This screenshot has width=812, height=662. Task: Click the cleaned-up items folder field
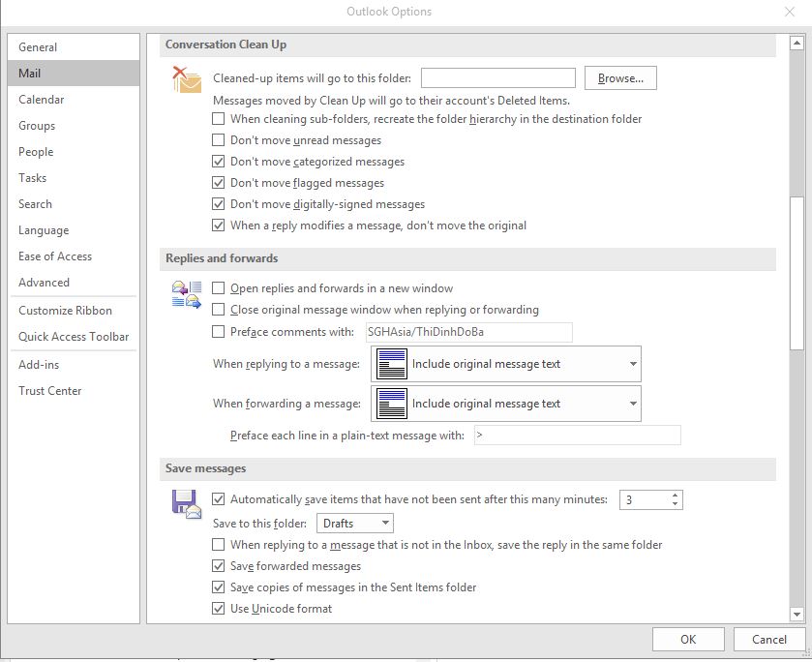(498, 78)
